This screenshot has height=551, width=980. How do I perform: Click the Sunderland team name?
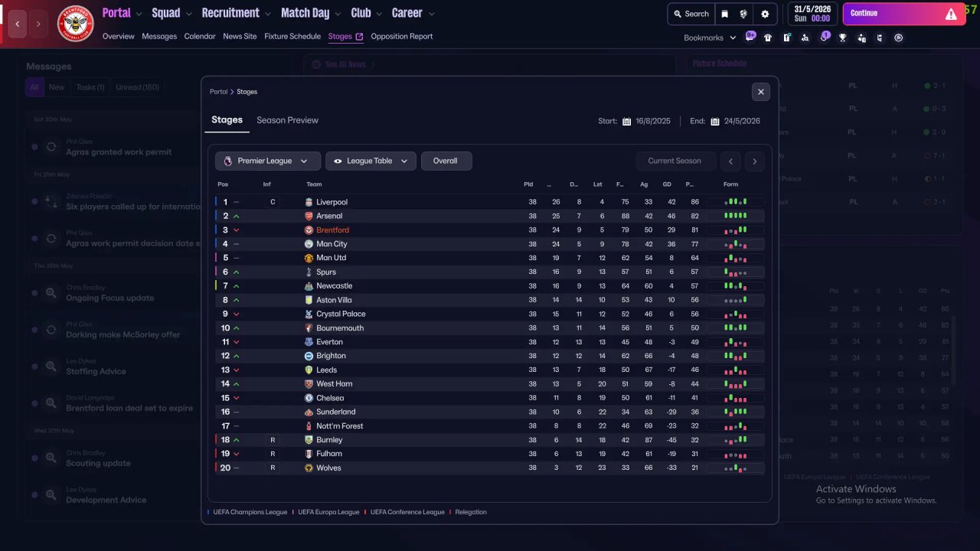(x=336, y=412)
